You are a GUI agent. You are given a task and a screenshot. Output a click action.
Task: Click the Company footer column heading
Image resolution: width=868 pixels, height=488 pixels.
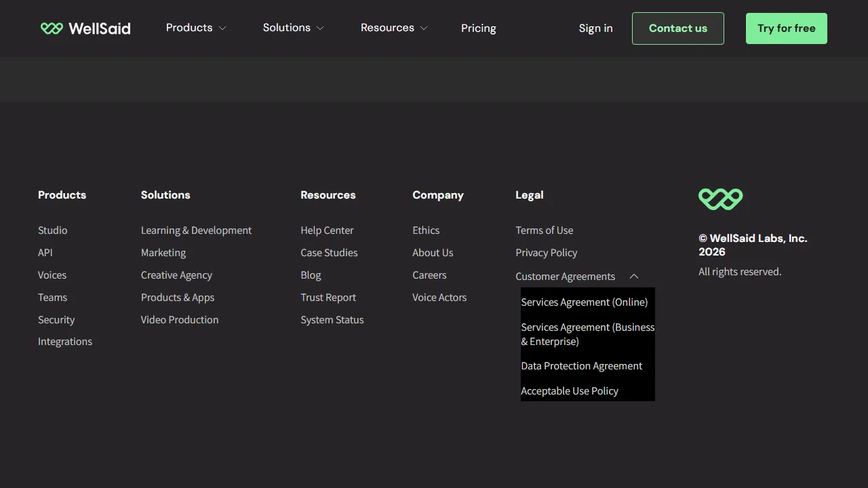tap(438, 195)
